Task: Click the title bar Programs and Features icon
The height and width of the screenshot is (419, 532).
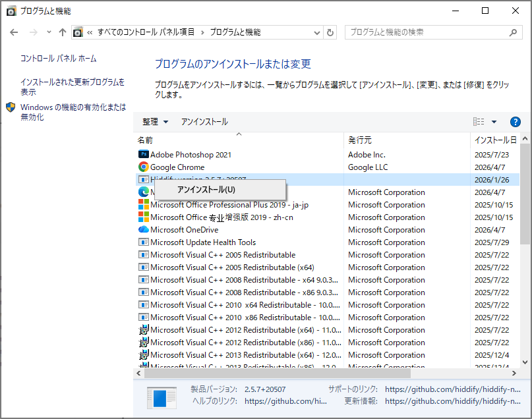Action: click(11, 11)
